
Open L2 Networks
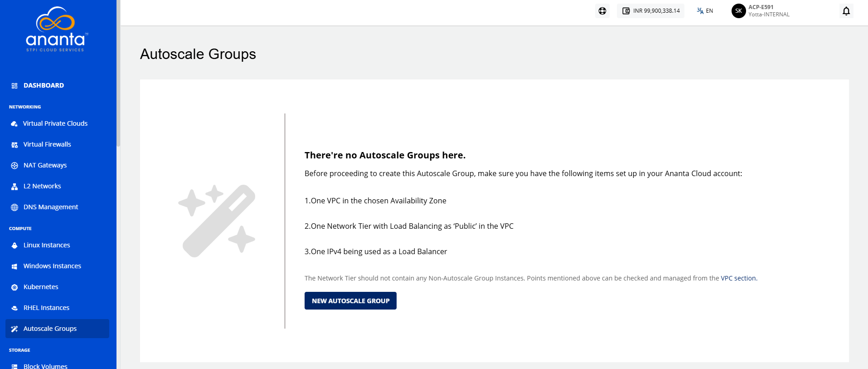(x=42, y=186)
